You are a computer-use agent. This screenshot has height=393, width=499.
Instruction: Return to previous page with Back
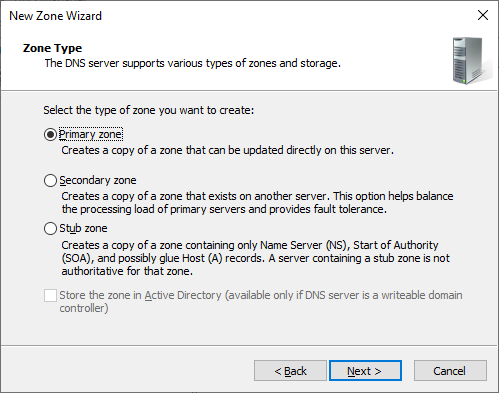pos(290,371)
